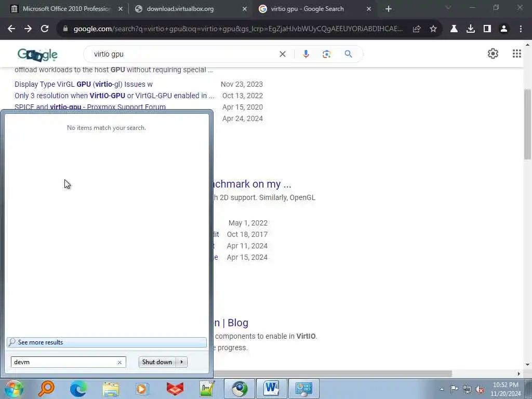Switch to Chrome window in taskbar
This screenshot has height=399, width=532.
pos(239,389)
